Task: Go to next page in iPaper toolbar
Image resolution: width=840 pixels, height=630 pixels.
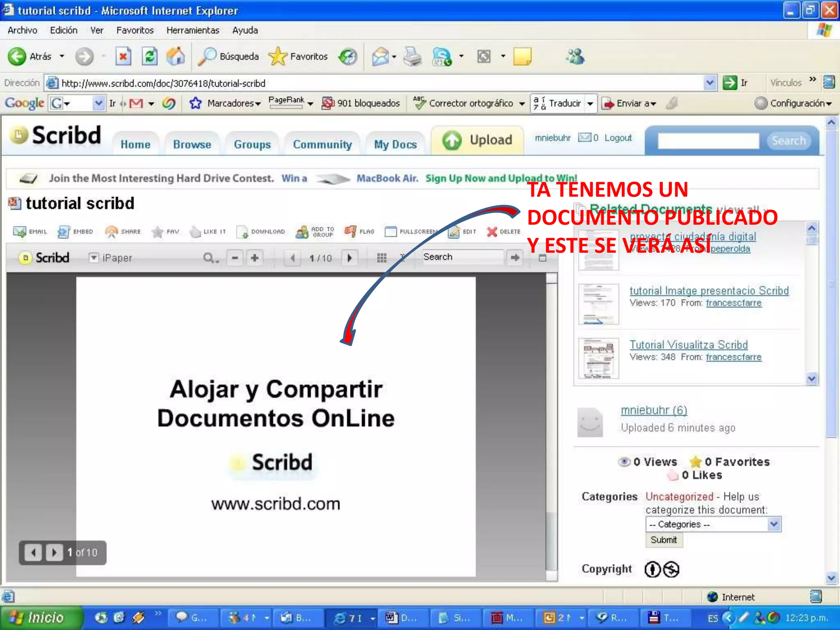Action: click(x=349, y=258)
